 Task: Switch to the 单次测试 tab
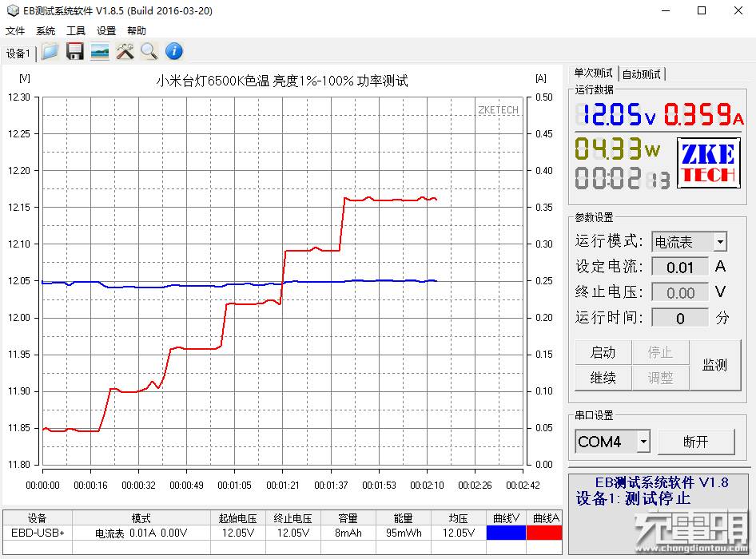593,73
